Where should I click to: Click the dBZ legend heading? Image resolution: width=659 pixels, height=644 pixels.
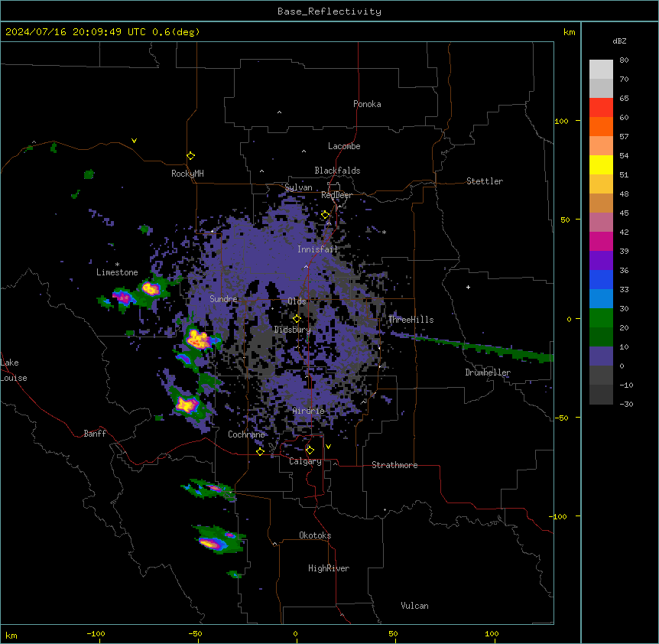(x=619, y=41)
